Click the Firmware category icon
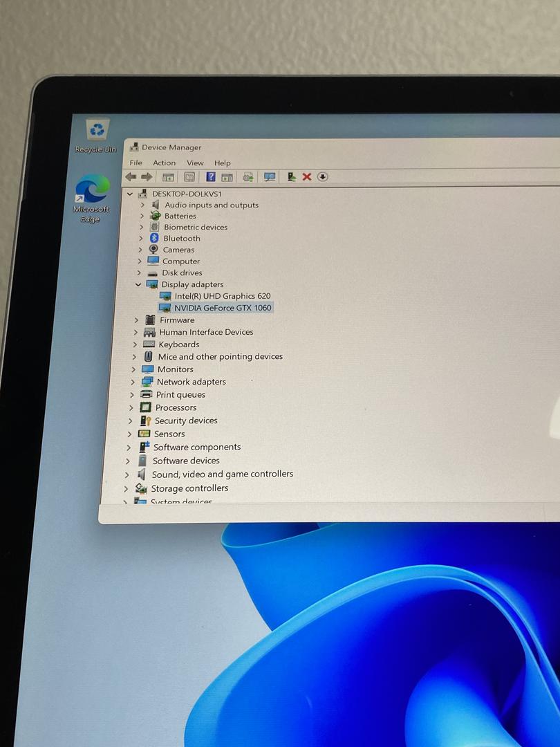 [x=150, y=320]
